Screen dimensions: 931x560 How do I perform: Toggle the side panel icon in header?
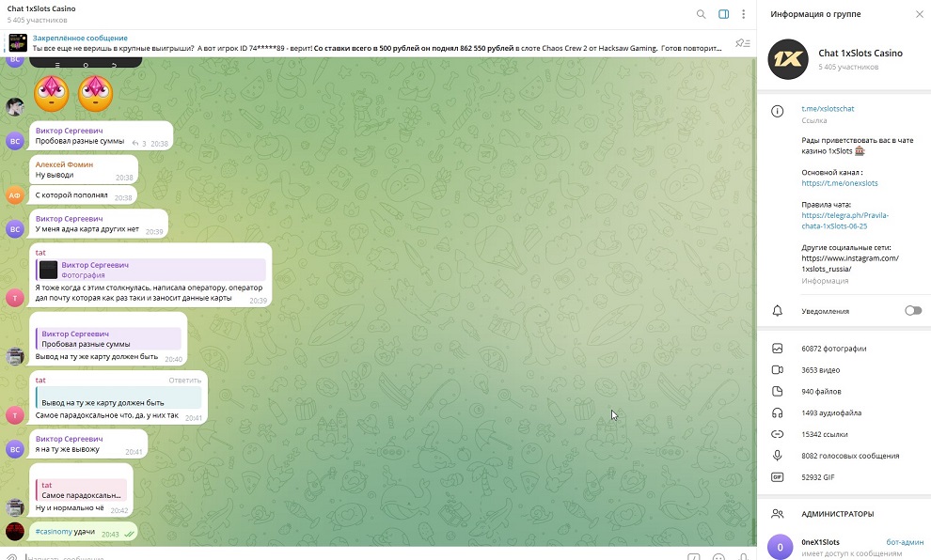[723, 14]
